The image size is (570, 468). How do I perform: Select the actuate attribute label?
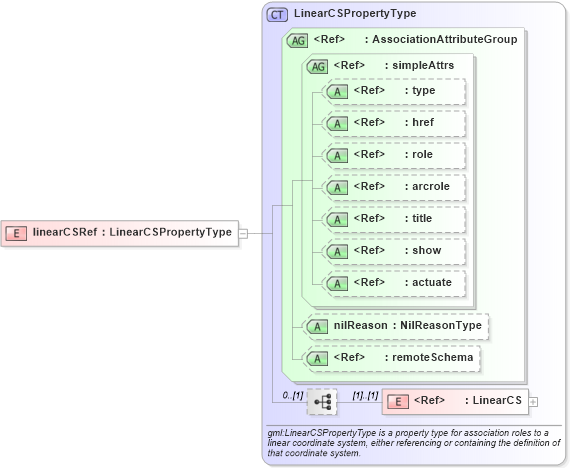[403, 282]
